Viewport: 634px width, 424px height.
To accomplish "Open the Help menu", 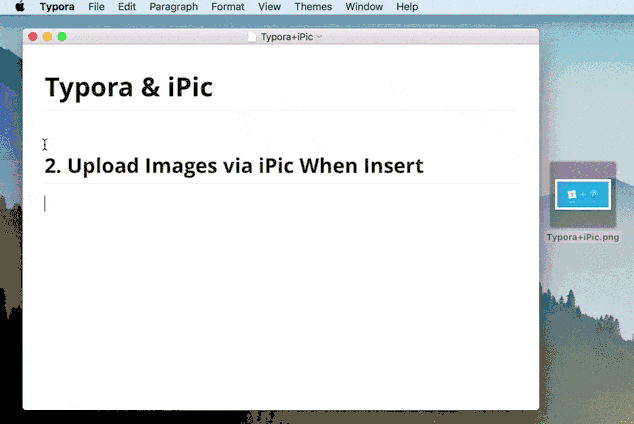I will click(x=407, y=7).
